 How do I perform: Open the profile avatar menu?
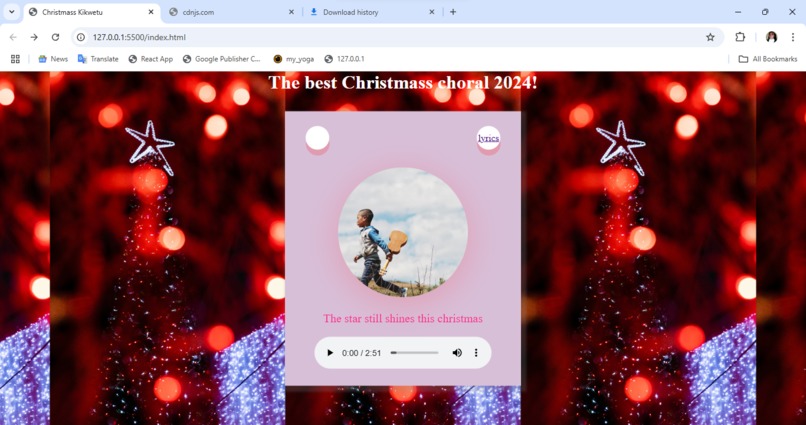point(772,37)
